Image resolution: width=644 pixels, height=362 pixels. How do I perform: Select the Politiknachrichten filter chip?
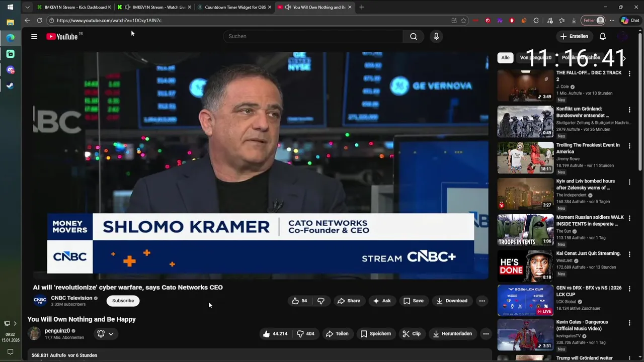pyautogui.click(x=581, y=58)
